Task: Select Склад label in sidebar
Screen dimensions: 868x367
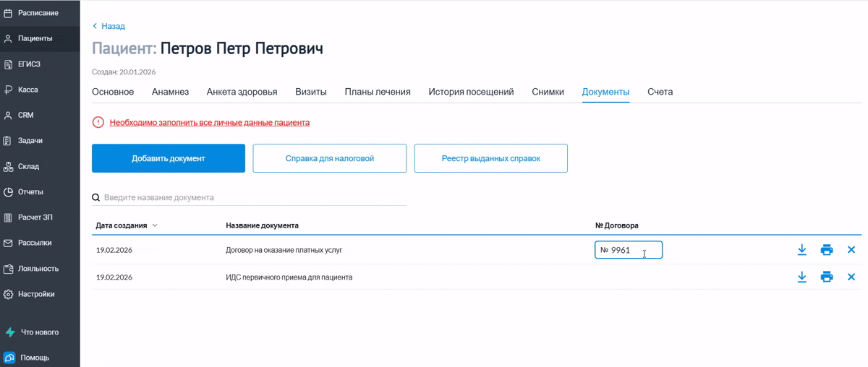Action: coord(29,166)
